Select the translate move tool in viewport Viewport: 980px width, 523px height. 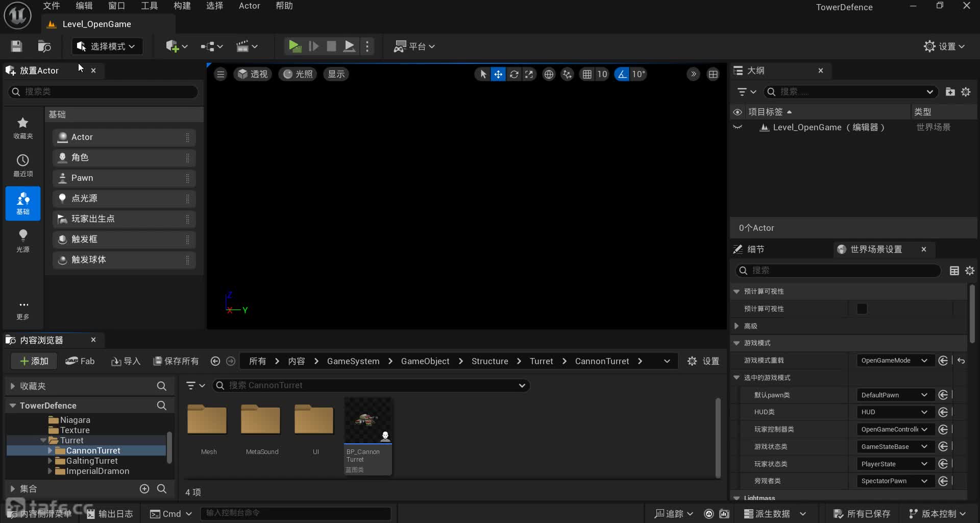pyautogui.click(x=498, y=75)
